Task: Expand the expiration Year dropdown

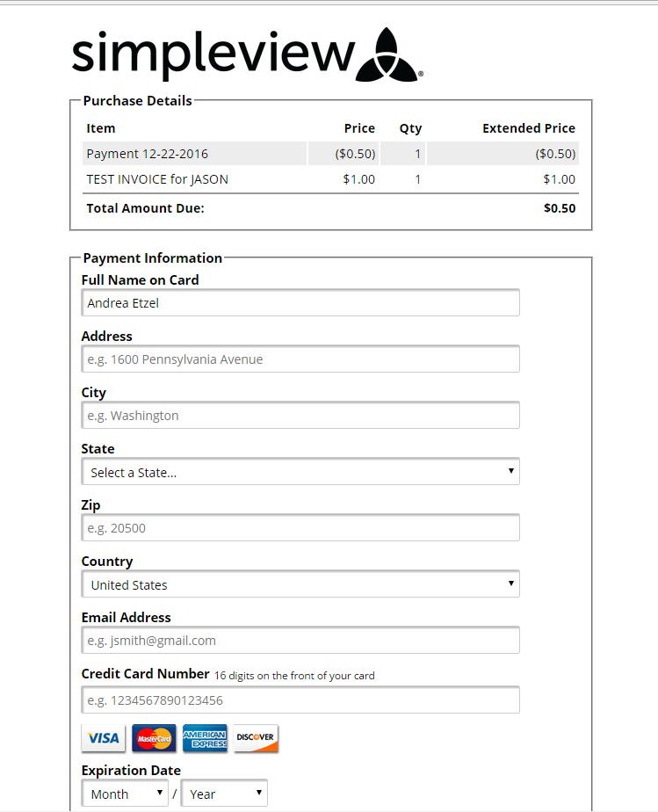Action: [x=224, y=794]
